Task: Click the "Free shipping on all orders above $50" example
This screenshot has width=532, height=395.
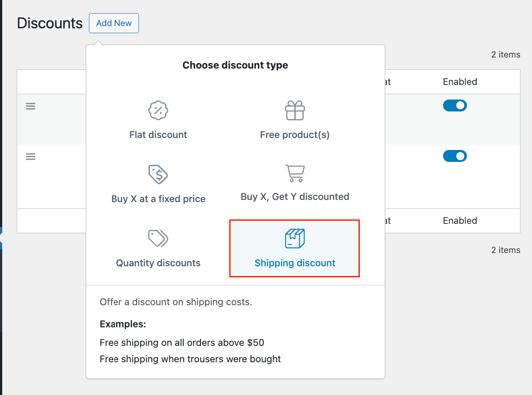Action: 182,343
